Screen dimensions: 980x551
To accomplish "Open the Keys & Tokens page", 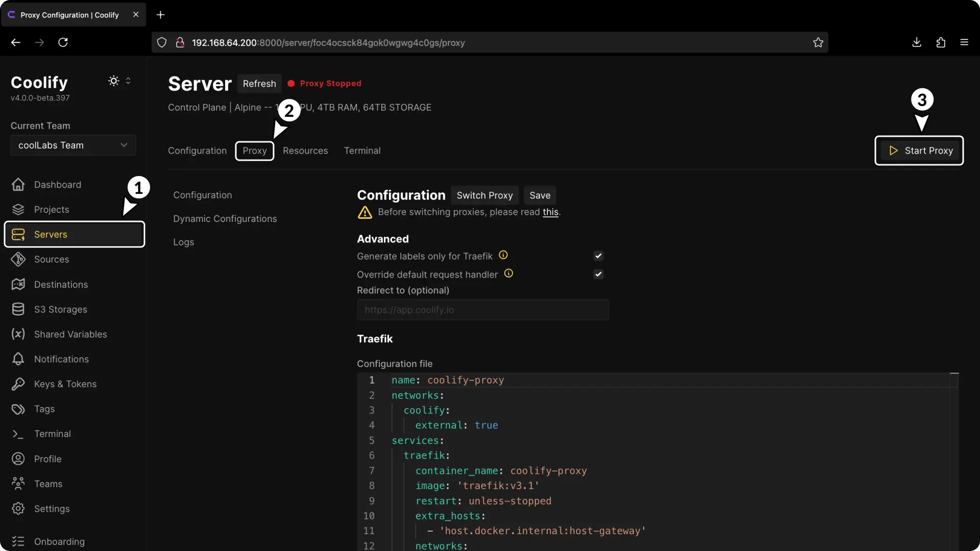I will coord(66,384).
